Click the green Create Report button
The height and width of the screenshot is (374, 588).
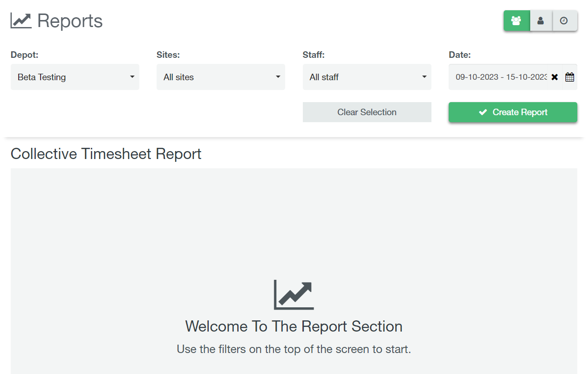pyautogui.click(x=513, y=112)
